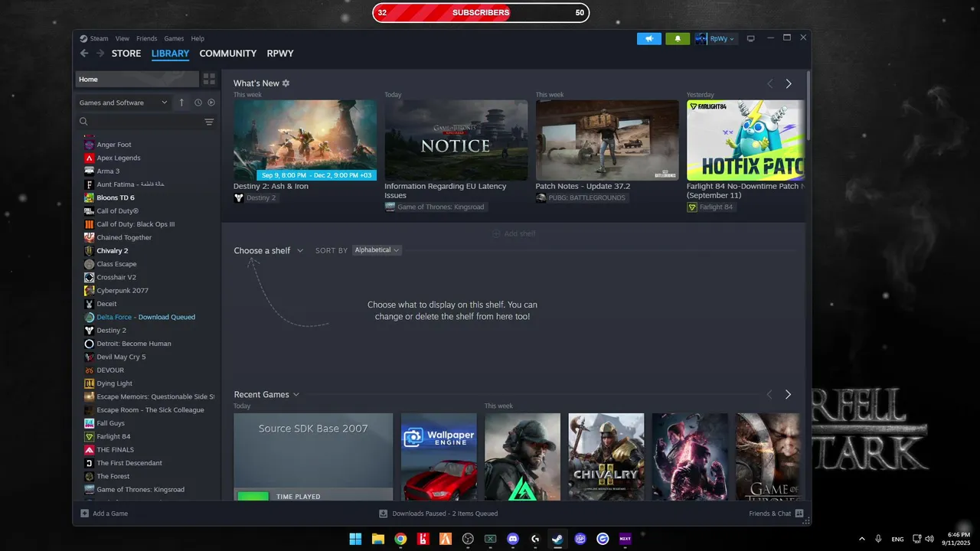Select Detroit: Become Human in the list
The image size is (980, 551).
coord(134,344)
